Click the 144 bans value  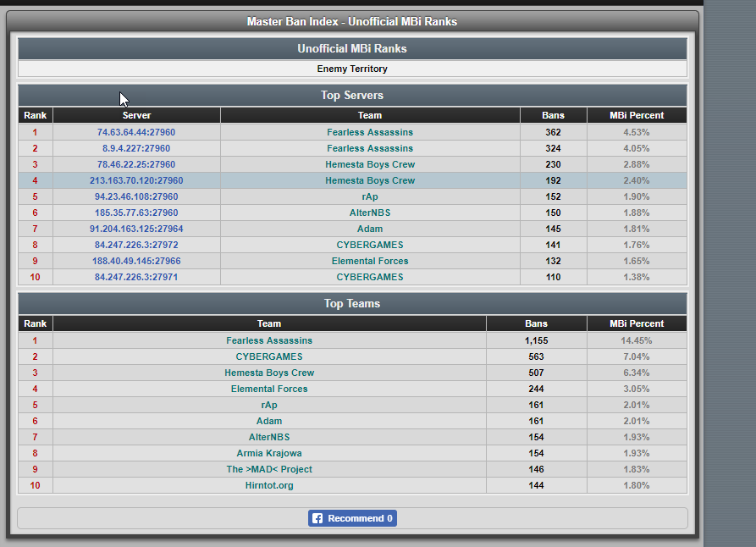coord(536,486)
